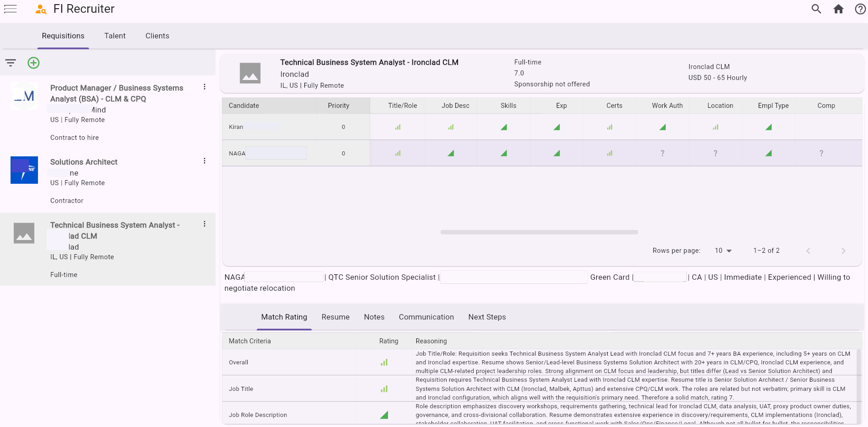Select the NAGA candidate row name
868x427 pixels.
pyautogui.click(x=237, y=153)
